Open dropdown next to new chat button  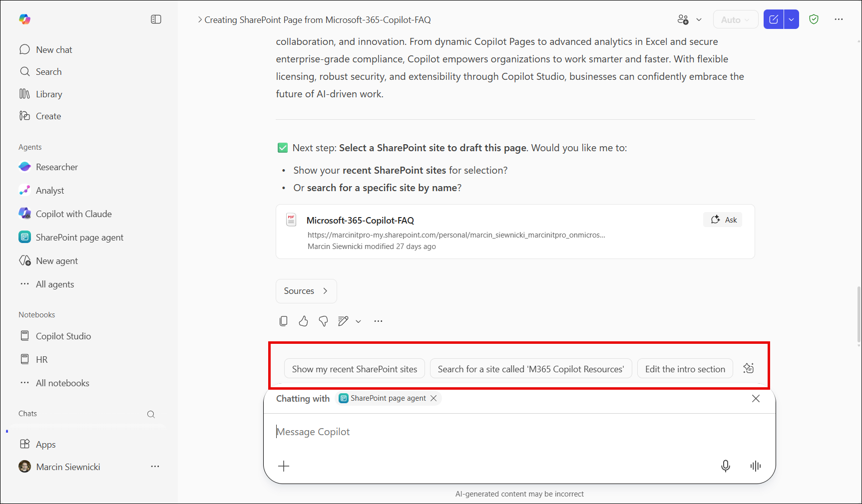coord(791,19)
